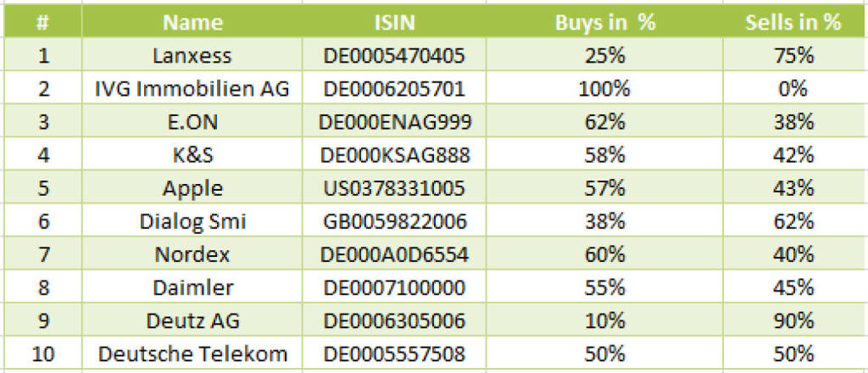The image size is (868, 373).
Task: Click the 'Buys in %' header
Action: click(x=605, y=23)
